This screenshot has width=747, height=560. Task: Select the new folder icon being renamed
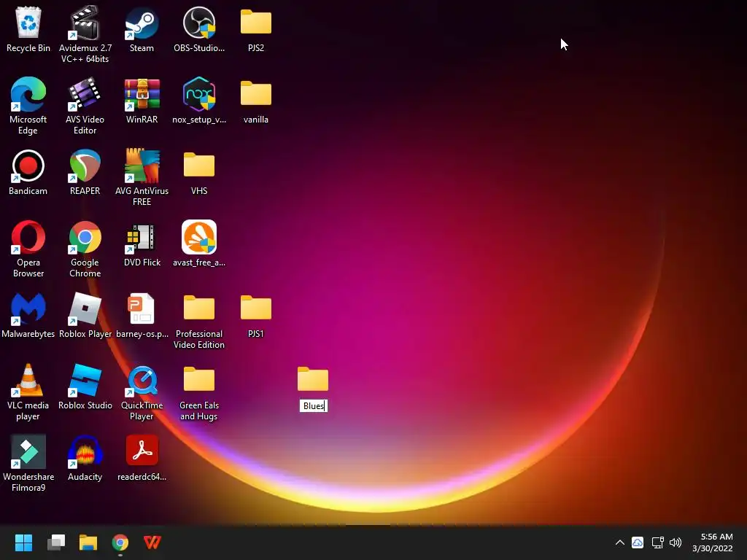tap(313, 379)
